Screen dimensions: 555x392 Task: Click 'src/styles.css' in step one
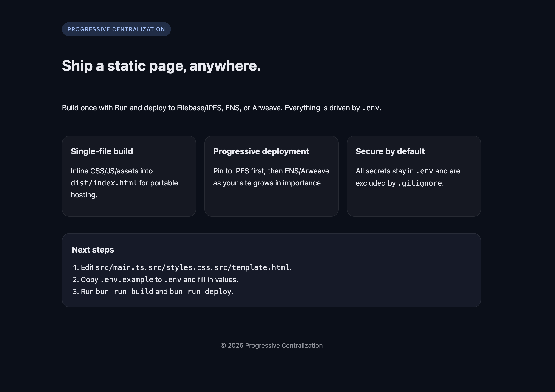pyautogui.click(x=179, y=267)
